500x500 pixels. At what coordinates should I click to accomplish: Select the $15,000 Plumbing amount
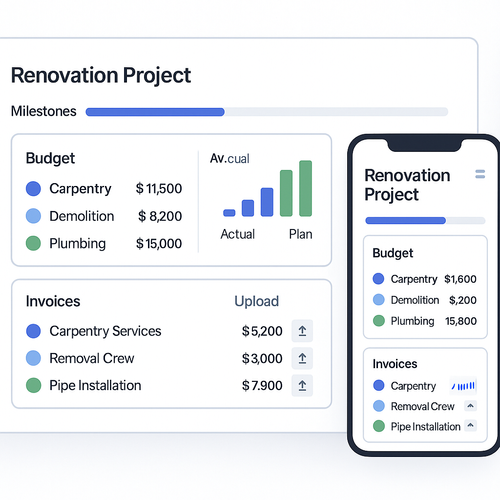coord(159,243)
